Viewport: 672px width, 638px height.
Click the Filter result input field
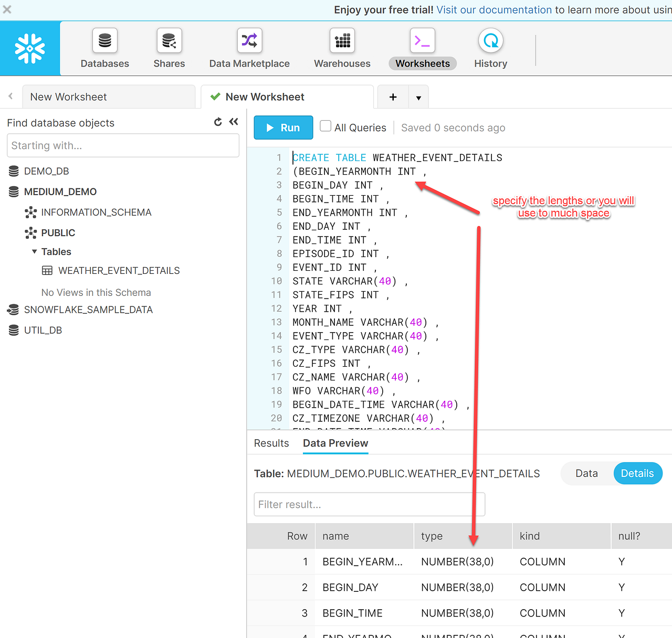coord(369,504)
